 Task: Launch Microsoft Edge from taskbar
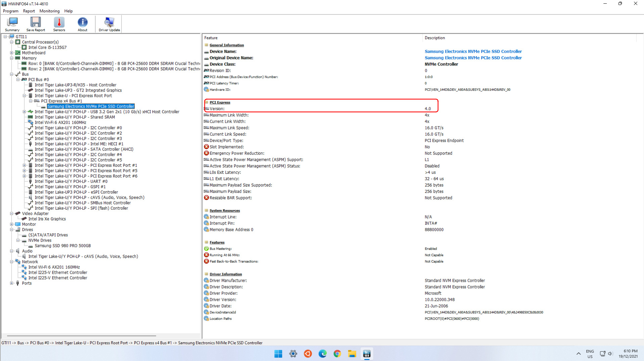322,354
